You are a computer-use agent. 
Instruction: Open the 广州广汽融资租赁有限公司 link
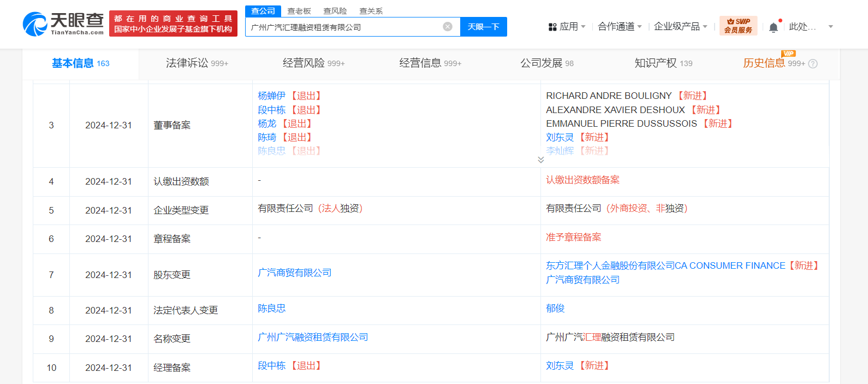click(x=313, y=337)
